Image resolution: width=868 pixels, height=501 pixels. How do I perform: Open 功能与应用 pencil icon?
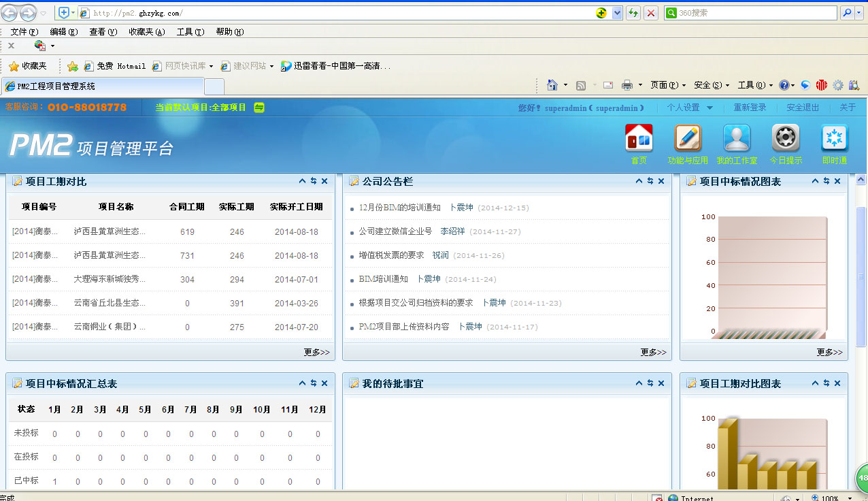pos(688,138)
